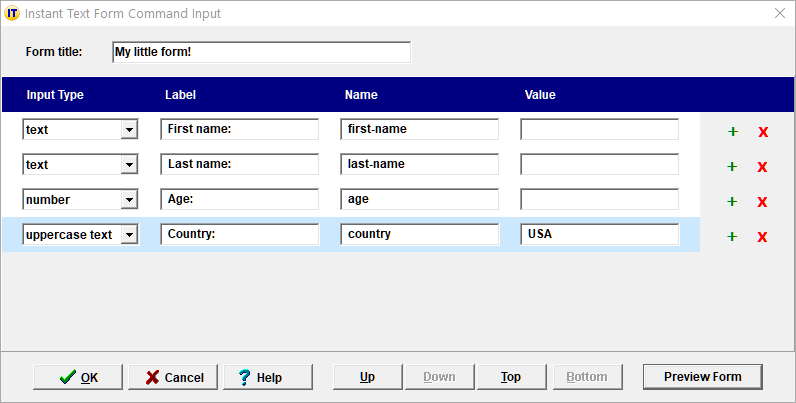
Task: Delete the First name row
Action: click(x=763, y=132)
